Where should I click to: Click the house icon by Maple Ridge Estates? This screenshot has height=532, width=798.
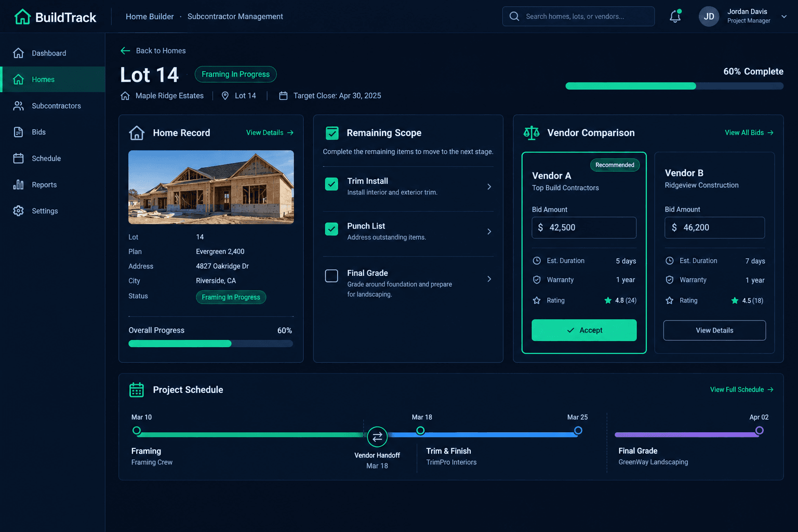click(125, 96)
